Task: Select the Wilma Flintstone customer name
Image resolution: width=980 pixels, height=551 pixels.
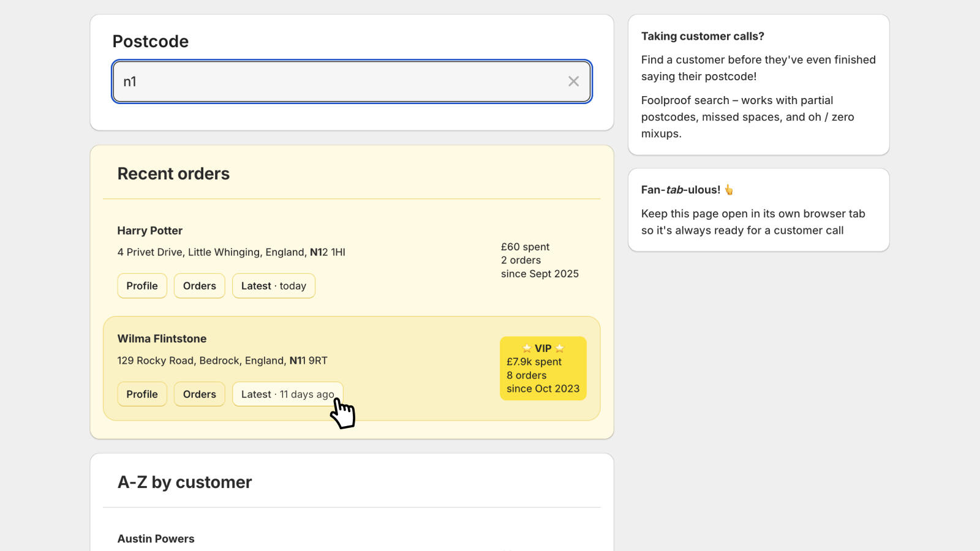Action: pos(162,339)
